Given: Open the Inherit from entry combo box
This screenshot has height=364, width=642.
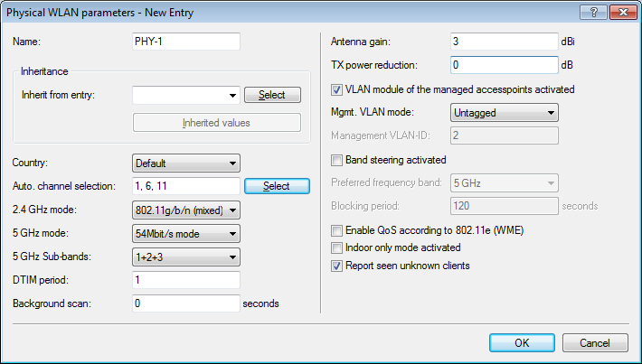Looking at the screenshot, I should click(x=185, y=95).
